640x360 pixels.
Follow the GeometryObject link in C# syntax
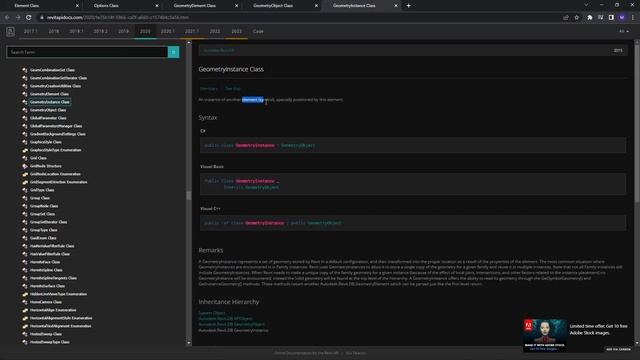[x=298, y=145]
